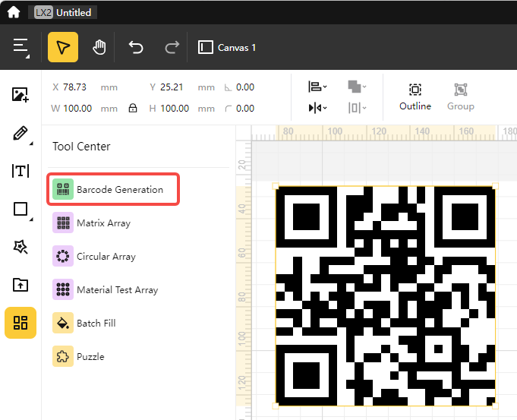
Task: Open Circular Array tool
Action: (x=94, y=257)
